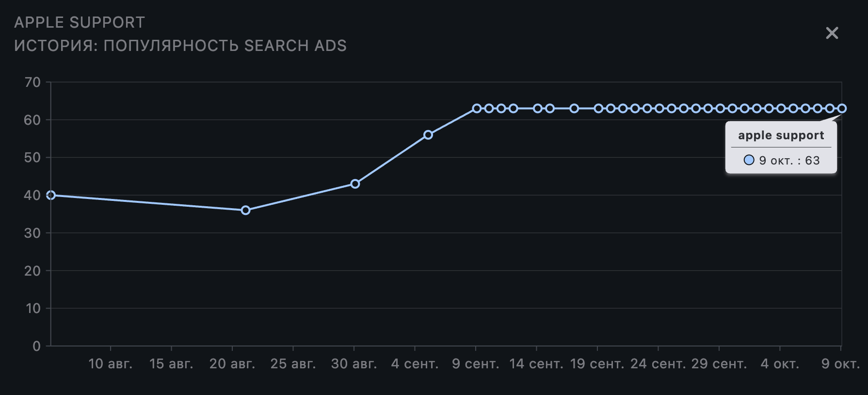868x395 pixels.
Task: Click the '70' y-axis label
Action: [x=32, y=82]
